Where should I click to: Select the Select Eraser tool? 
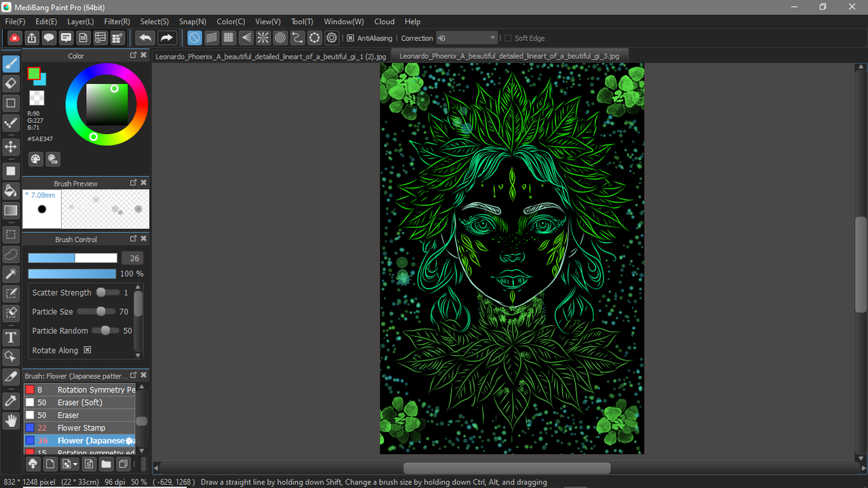11,313
